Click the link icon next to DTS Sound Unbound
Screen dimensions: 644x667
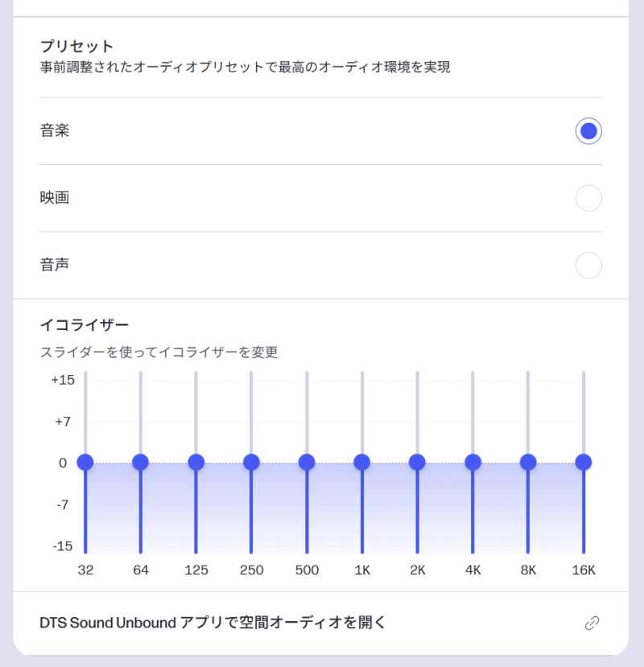tap(592, 623)
